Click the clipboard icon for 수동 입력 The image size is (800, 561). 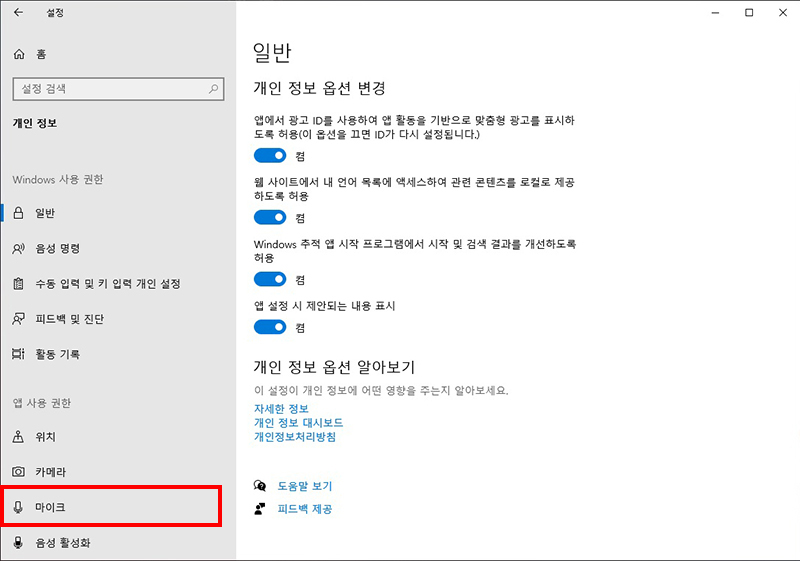18,284
